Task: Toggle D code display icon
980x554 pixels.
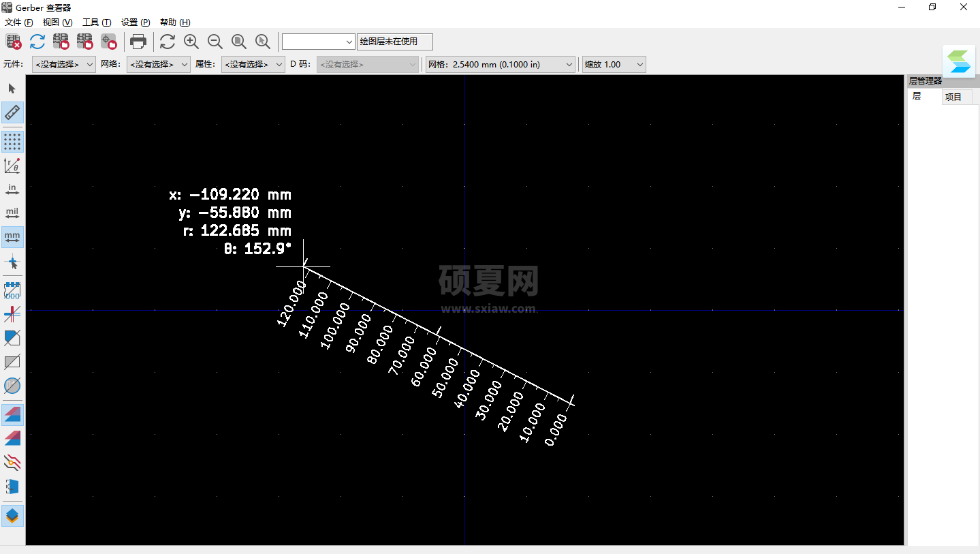Action: 12,386
